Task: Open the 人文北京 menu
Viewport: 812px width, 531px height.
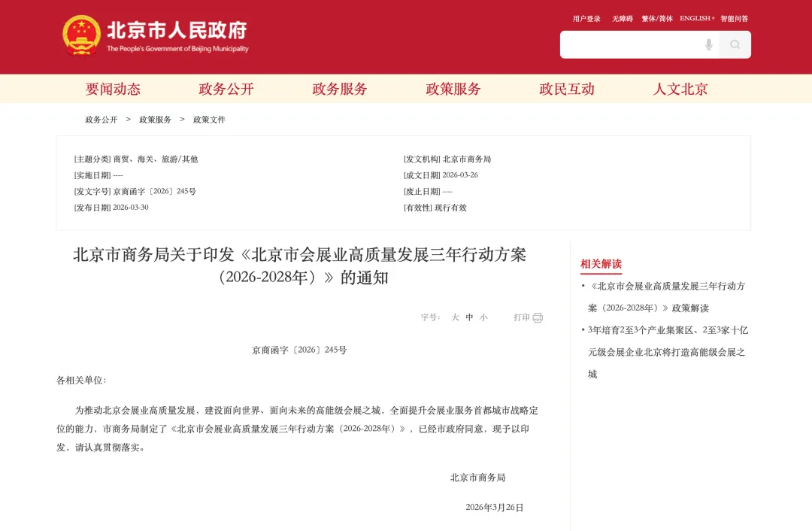Action: (x=680, y=89)
